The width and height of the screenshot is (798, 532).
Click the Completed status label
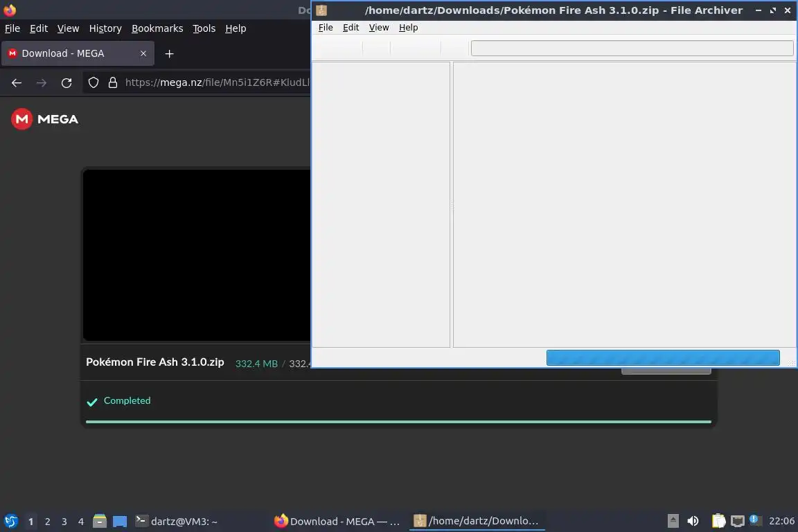coord(127,400)
